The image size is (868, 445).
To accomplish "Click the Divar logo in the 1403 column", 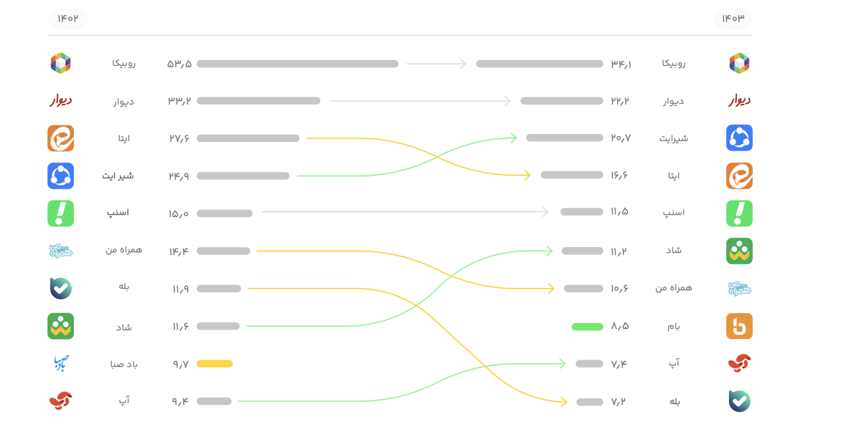I will pos(740,101).
